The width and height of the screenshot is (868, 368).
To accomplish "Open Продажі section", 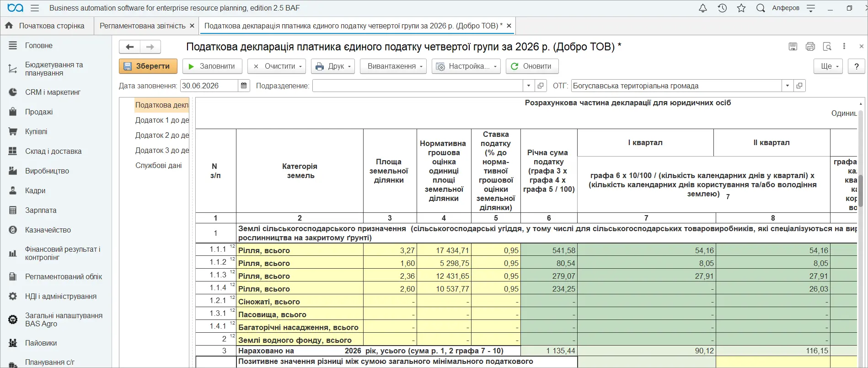I will pos(39,112).
